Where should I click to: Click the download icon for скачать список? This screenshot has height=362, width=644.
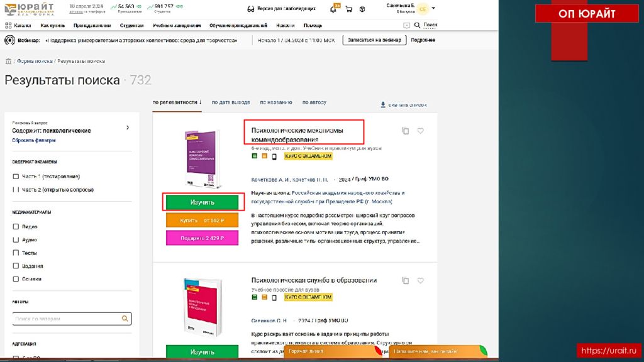click(383, 105)
